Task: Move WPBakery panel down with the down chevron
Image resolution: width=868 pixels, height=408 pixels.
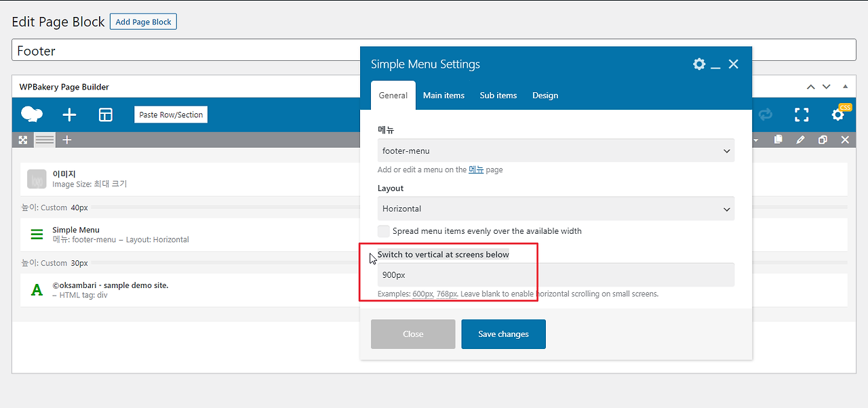Action: point(826,87)
